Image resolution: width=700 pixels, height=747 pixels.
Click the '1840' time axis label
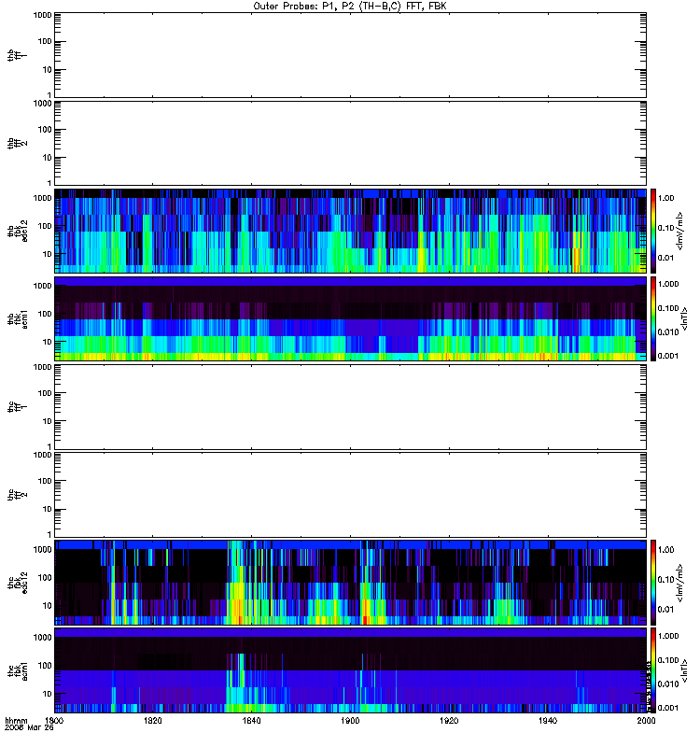click(x=251, y=720)
